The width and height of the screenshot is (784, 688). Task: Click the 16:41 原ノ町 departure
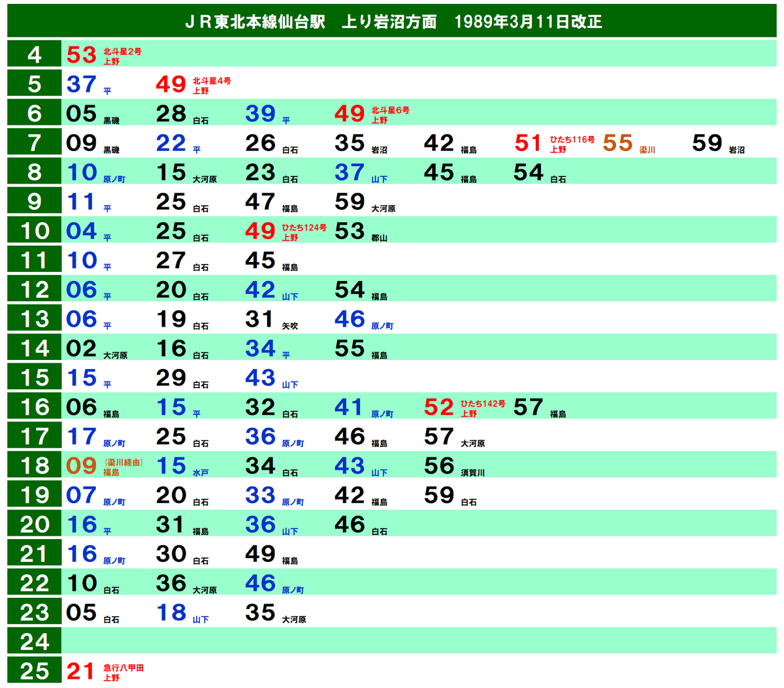click(365, 408)
